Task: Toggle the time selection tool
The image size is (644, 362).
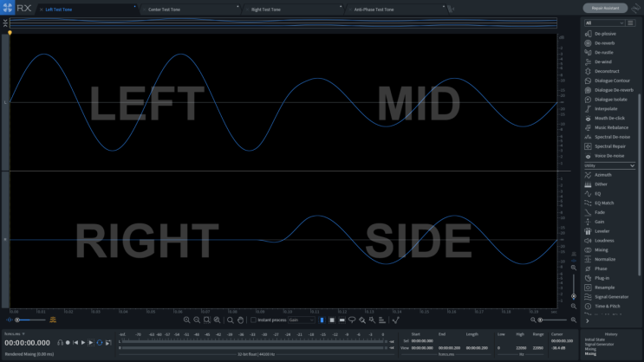Action: click(322, 320)
